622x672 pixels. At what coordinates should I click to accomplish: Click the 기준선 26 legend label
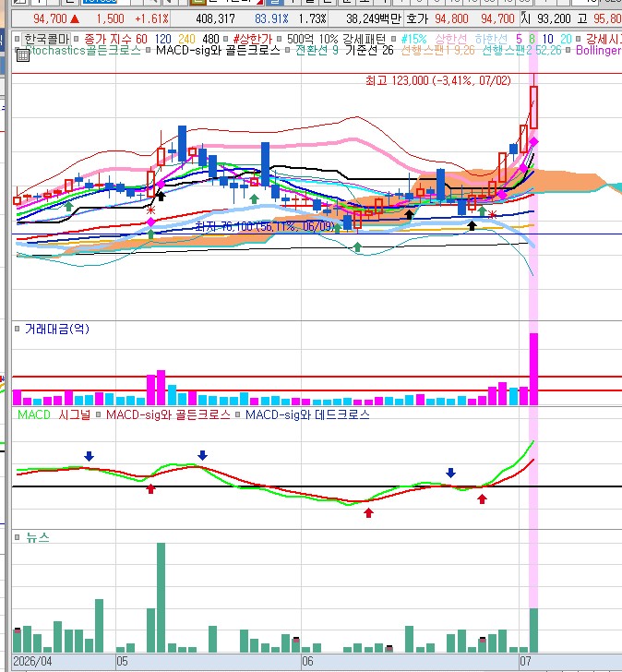click(x=369, y=50)
